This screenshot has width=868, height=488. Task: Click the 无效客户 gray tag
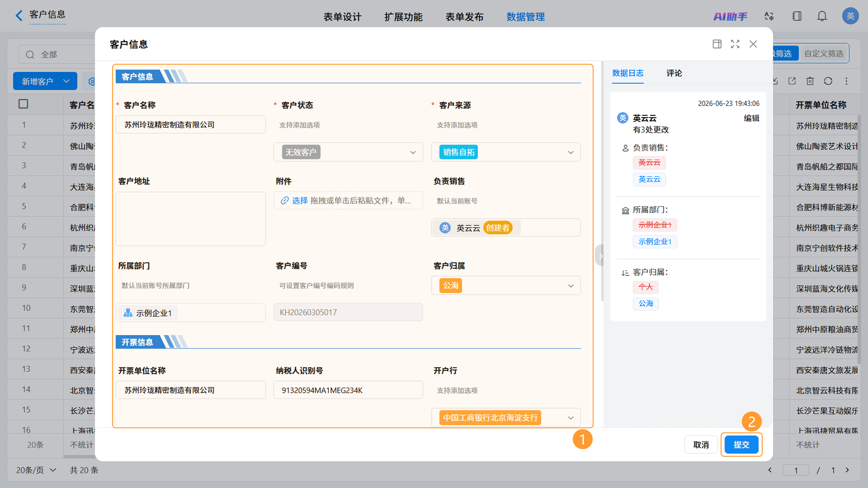(x=301, y=152)
